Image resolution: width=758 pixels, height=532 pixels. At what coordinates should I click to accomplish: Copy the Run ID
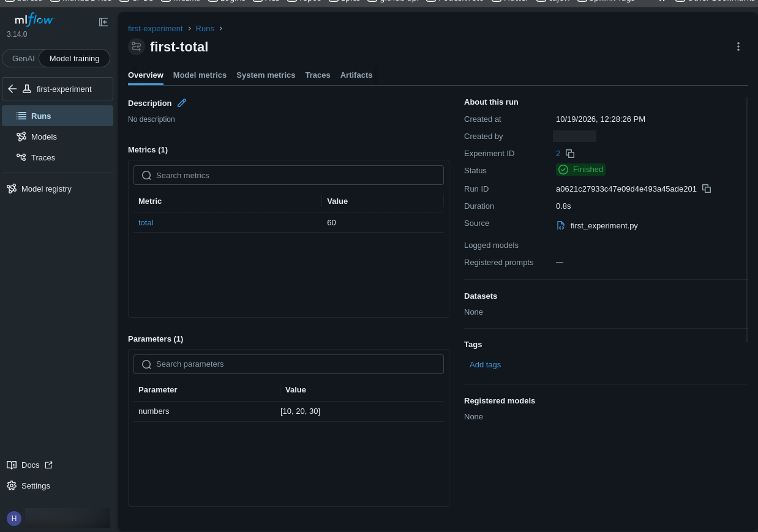tap(707, 189)
